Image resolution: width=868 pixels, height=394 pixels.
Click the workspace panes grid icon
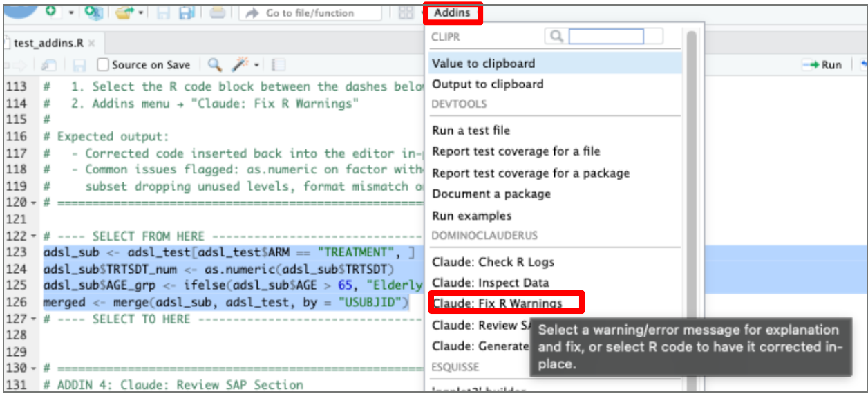point(406,12)
